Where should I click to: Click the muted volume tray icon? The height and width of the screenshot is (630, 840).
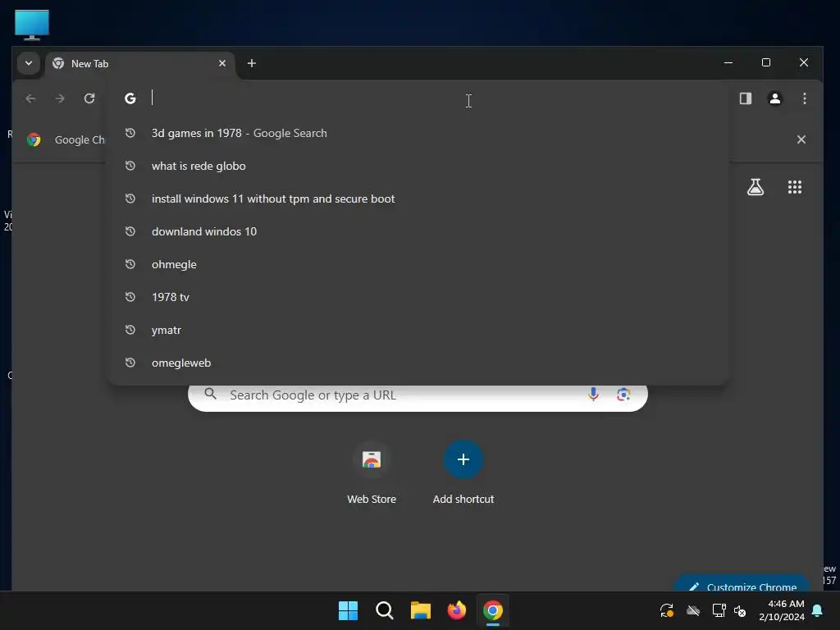tap(740, 610)
